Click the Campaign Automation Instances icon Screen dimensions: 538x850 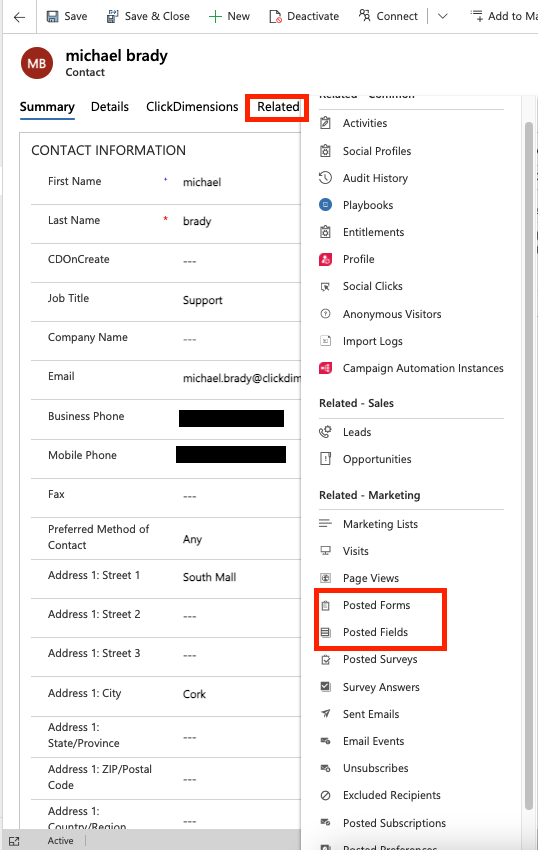pyautogui.click(x=325, y=368)
